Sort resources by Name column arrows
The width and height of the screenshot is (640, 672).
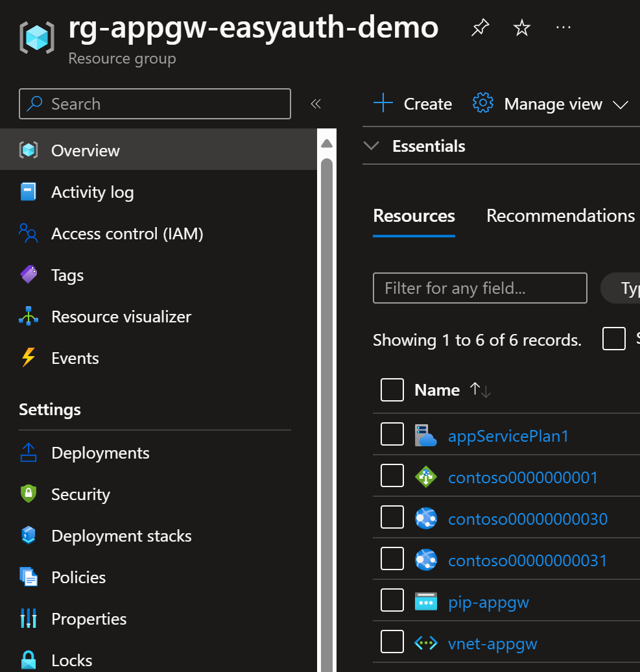(480, 390)
